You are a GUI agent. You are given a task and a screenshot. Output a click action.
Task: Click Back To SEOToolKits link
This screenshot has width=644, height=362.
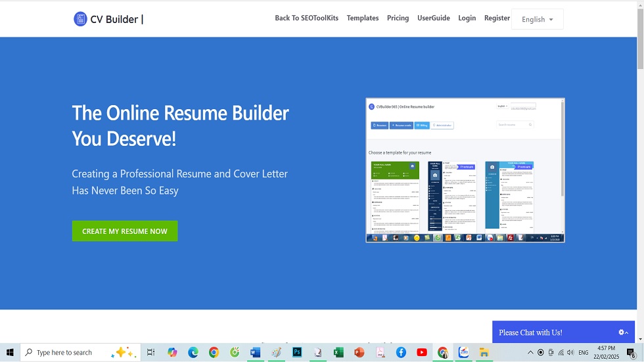point(306,18)
